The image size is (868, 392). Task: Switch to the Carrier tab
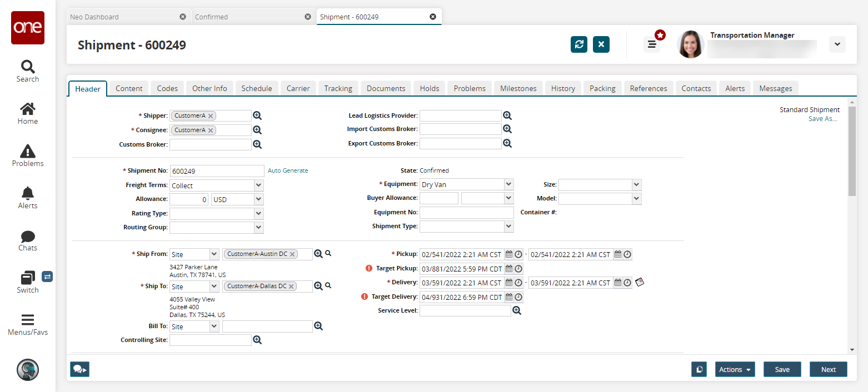pos(298,88)
